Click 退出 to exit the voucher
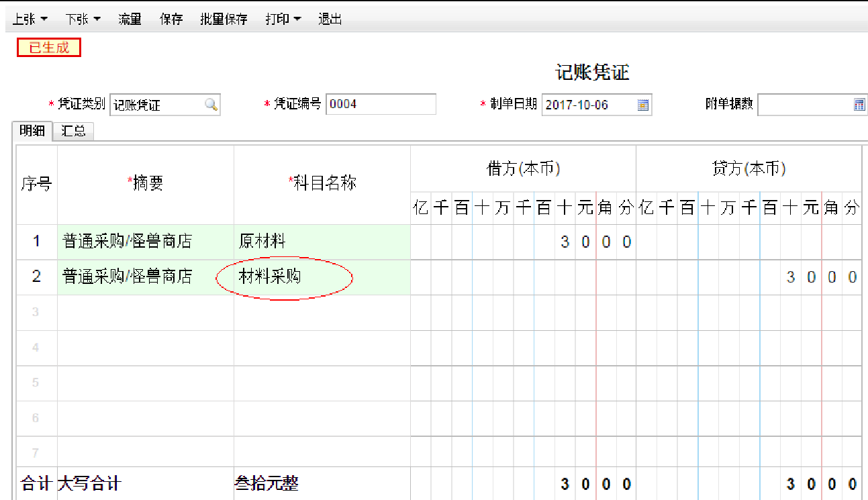 tap(330, 19)
